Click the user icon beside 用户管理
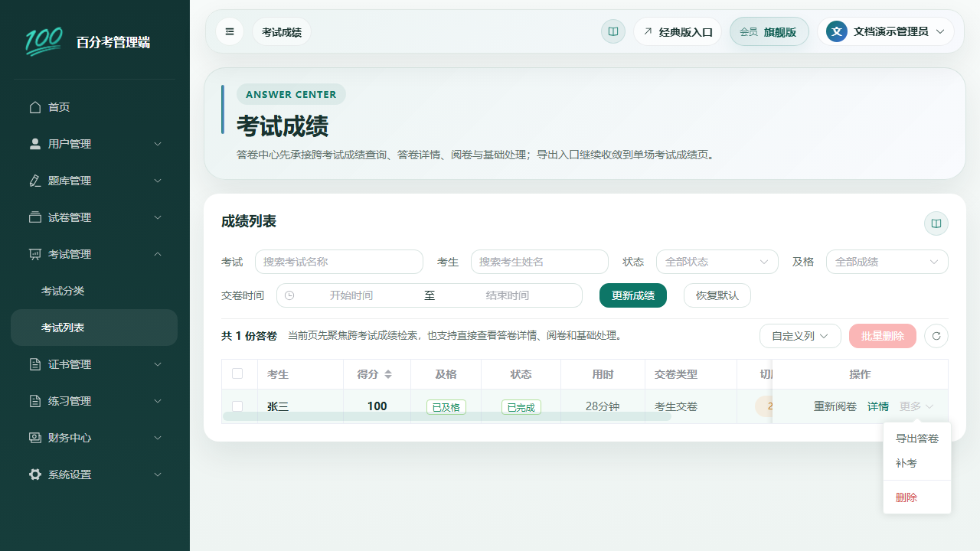Viewport: 980px width, 551px height. click(x=35, y=144)
